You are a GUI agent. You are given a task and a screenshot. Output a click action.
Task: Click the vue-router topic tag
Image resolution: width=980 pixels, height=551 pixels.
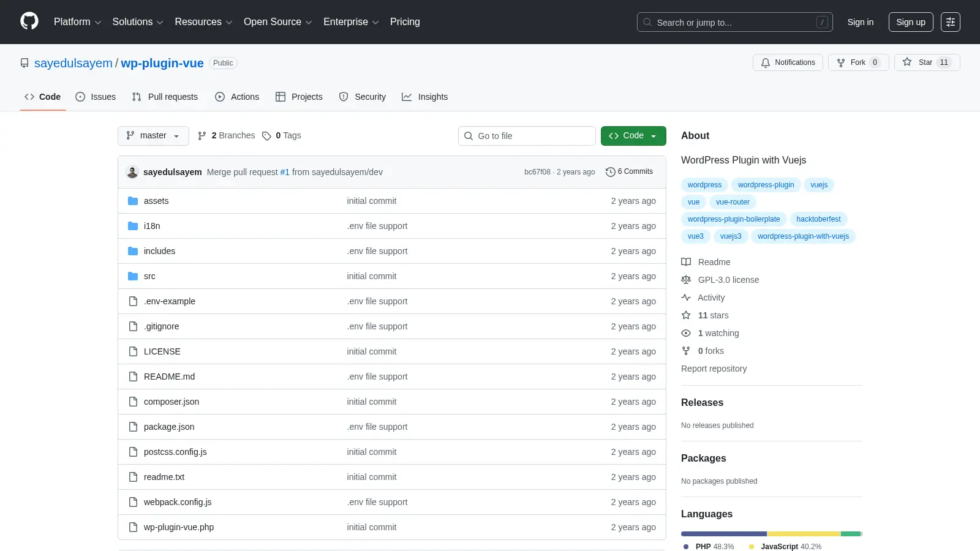pyautogui.click(x=733, y=202)
